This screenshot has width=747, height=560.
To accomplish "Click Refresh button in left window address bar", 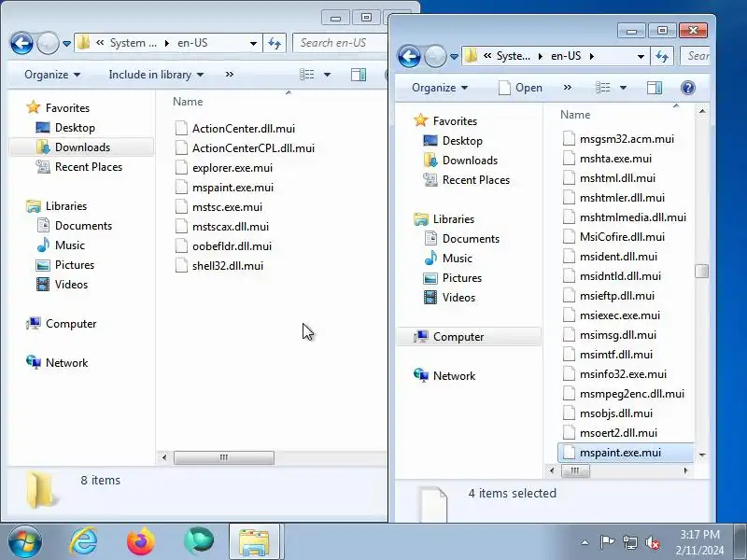I will 275,43.
